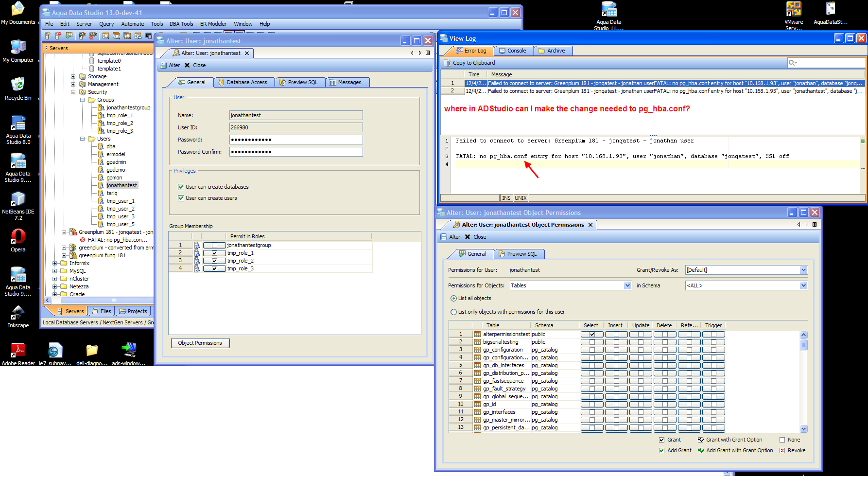The height and width of the screenshot is (479, 868).
Task: Open Aqua Data Studio 8.0 desktop shortcut
Action: pos(18,130)
